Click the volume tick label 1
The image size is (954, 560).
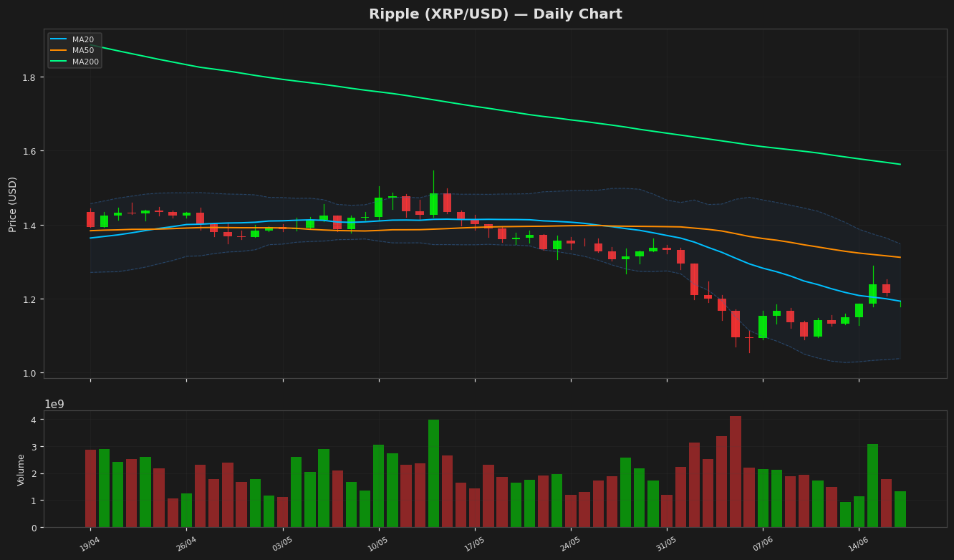coord(34,501)
